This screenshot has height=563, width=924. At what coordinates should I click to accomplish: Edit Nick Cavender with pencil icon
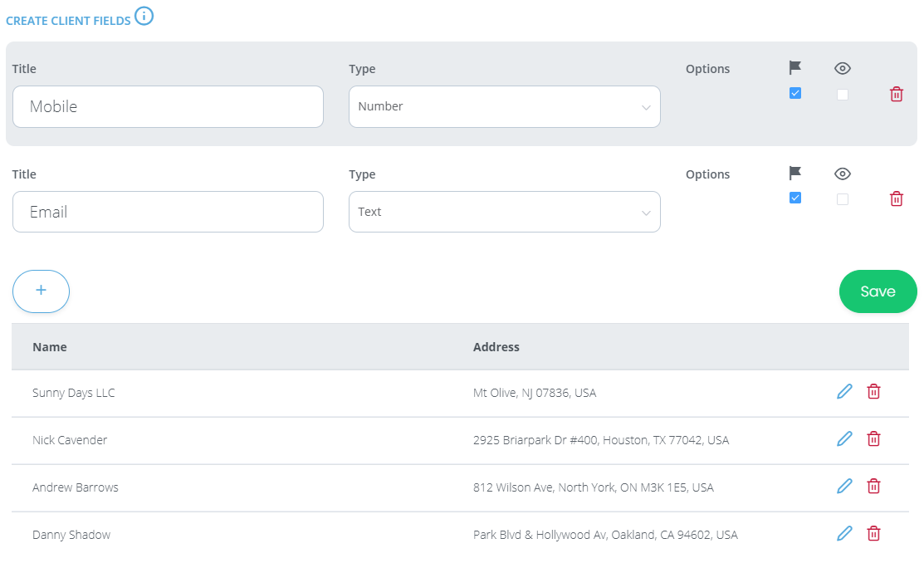844,438
